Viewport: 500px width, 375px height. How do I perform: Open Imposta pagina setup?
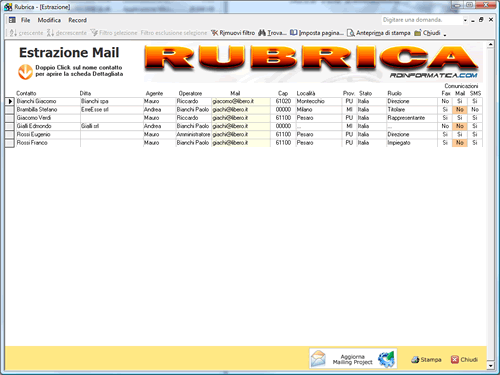point(316,33)
